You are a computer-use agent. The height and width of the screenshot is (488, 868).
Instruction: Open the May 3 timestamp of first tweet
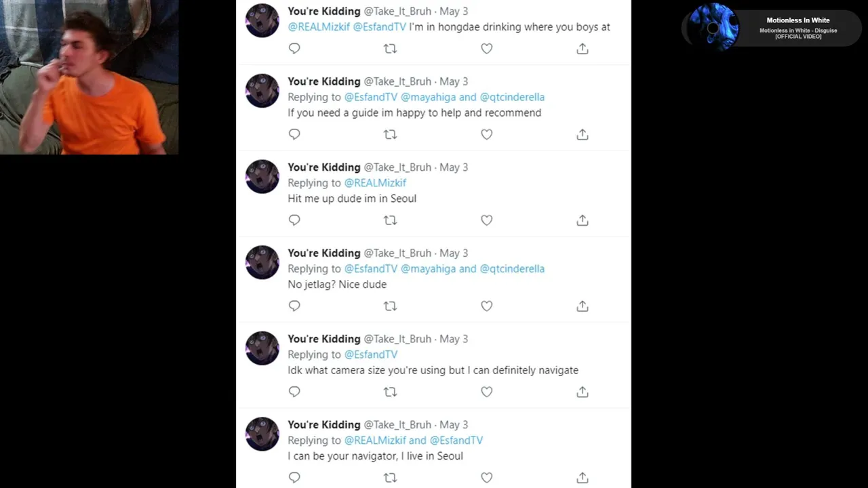[454, 12]
